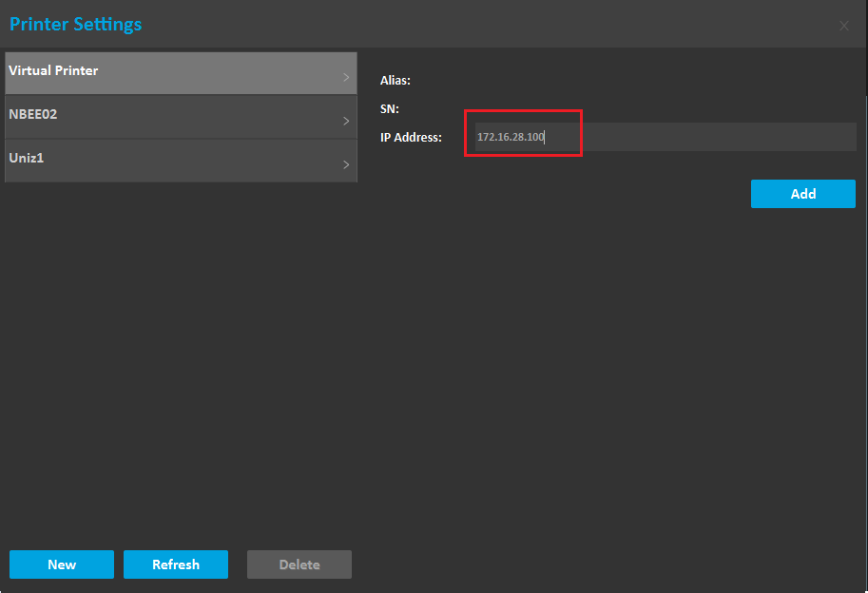
Task: Select the Virtual Printer entry
Action: coord(181,73)
